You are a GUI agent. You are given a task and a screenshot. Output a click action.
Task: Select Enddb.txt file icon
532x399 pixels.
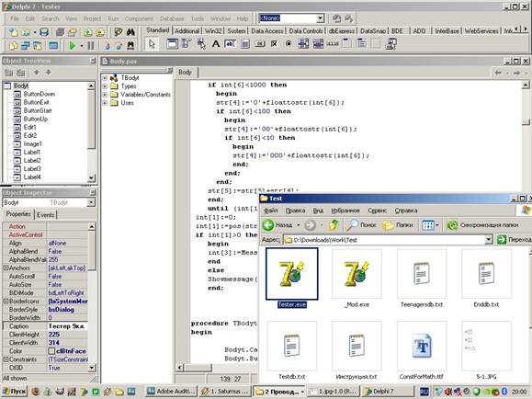coord(487,274)
